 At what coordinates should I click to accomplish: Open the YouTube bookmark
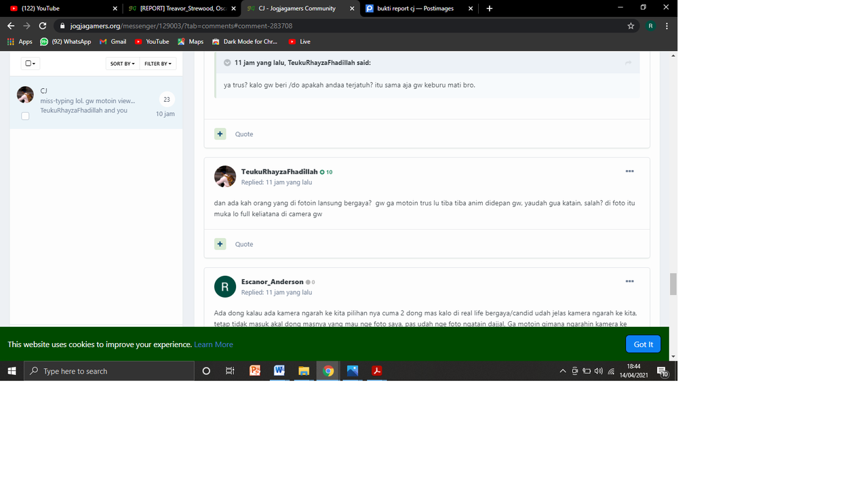coord(152,41)
